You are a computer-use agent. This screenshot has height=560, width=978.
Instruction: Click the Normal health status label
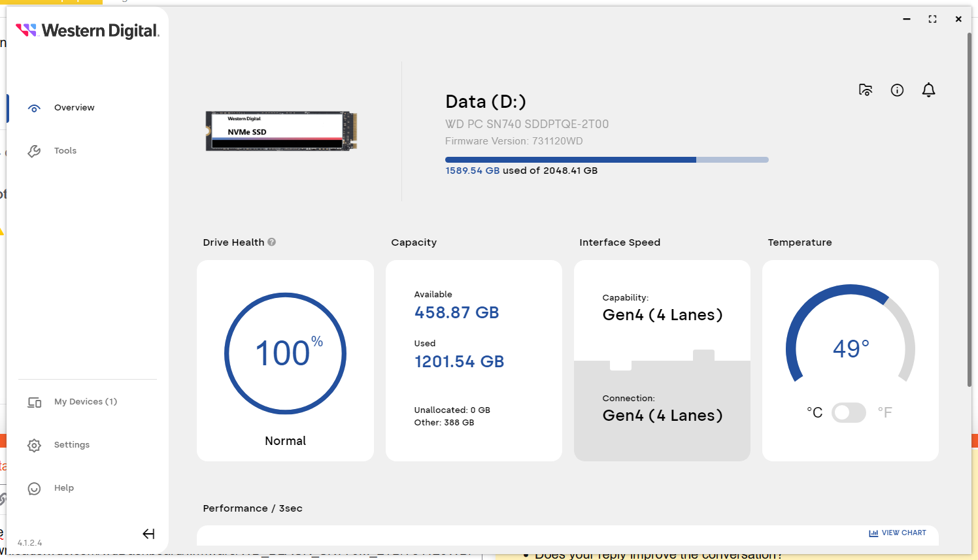click(x=285, y=441)
